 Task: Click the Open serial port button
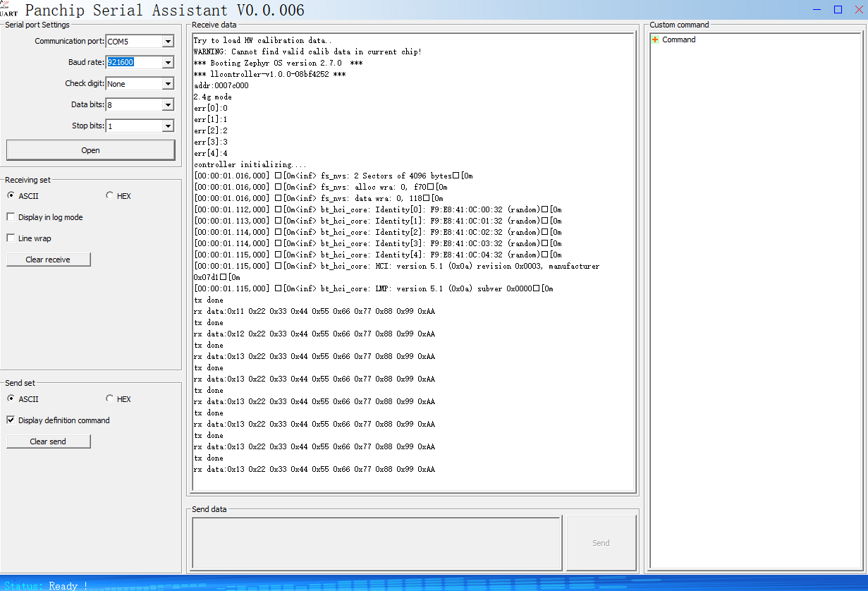coord(90,150)
